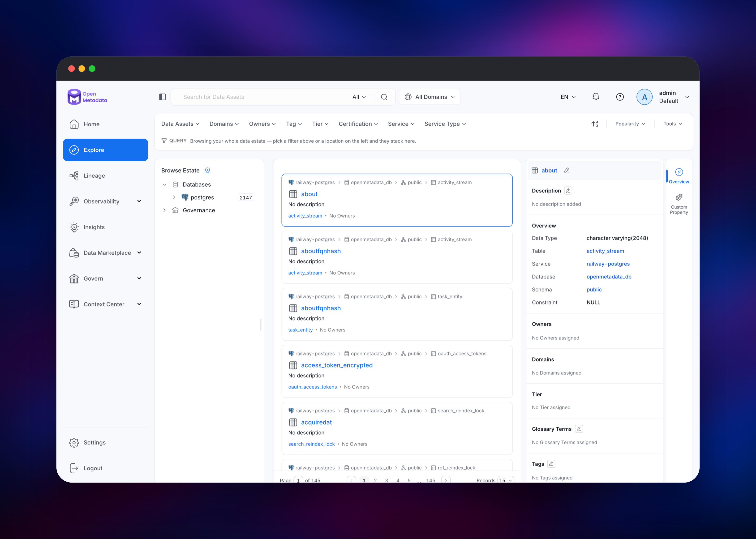Click the oauth_access_tokens table link

click(x=312, y=387)
